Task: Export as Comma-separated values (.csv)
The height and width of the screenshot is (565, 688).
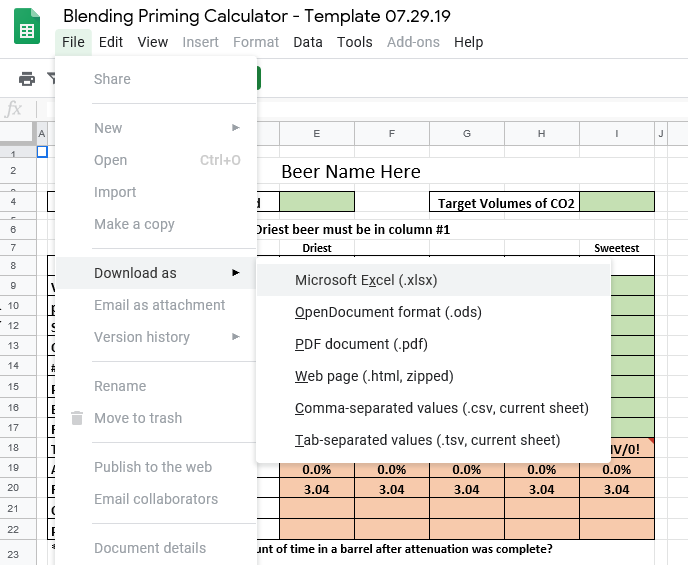Action: [441, 408]
